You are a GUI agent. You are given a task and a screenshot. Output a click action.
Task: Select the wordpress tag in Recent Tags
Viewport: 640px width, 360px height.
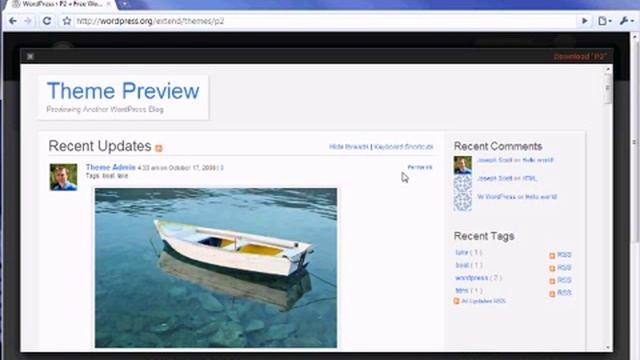click(x=471, y=278)
